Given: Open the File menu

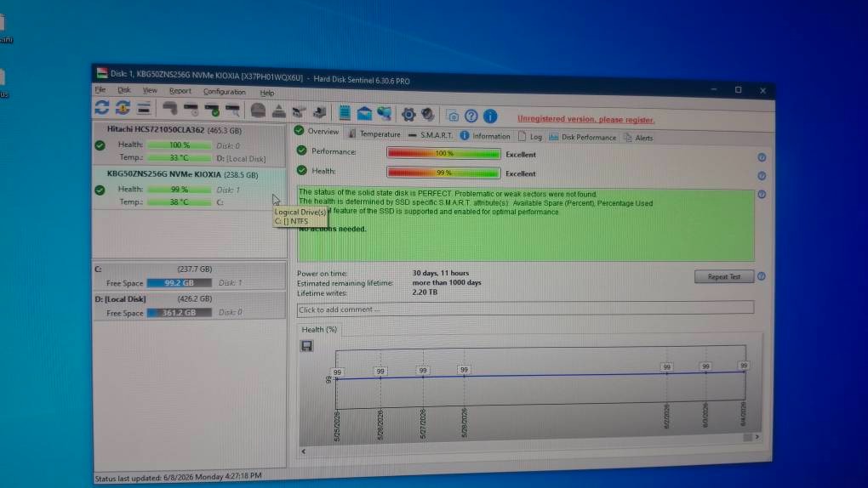Looking at the screenshot, I should coord(100,89).
